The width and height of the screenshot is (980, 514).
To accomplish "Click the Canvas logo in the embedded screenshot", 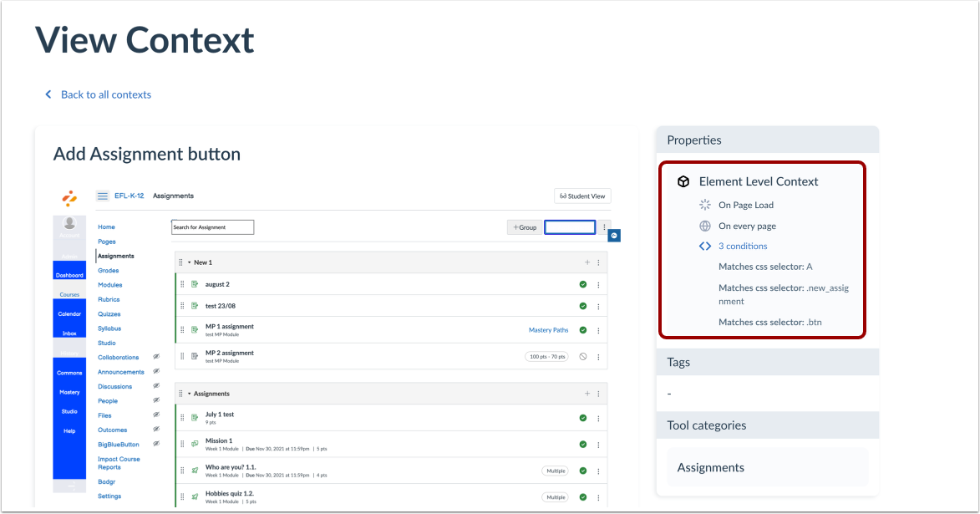I will coord(69,198).
